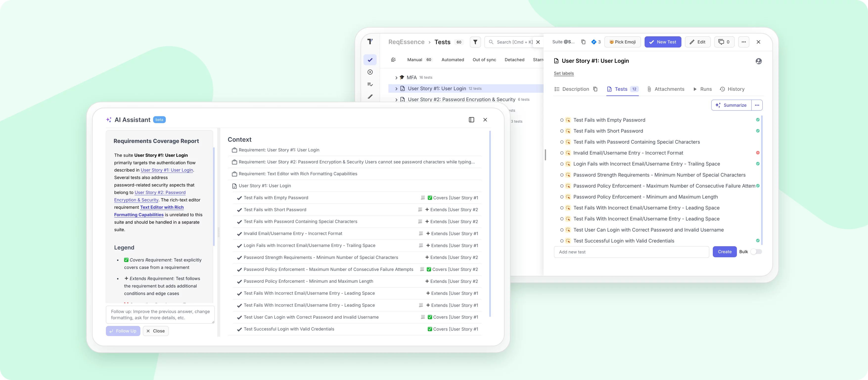The width and height of the screenshot is (868, 380).
Task: Copy the description via icon beside Description tab
Action: pyautogui.click(x=595, y=89)
